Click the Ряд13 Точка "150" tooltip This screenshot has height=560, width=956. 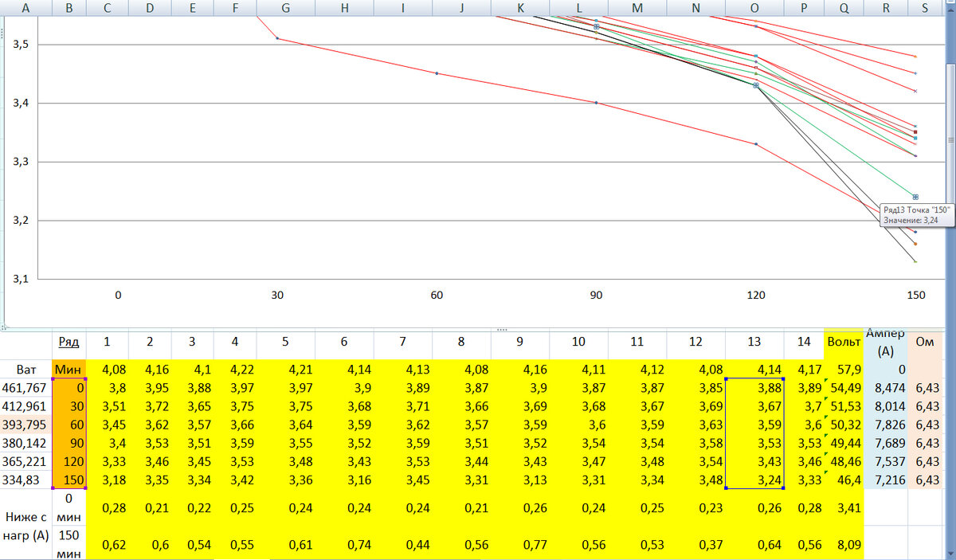[x=915, y=214]
